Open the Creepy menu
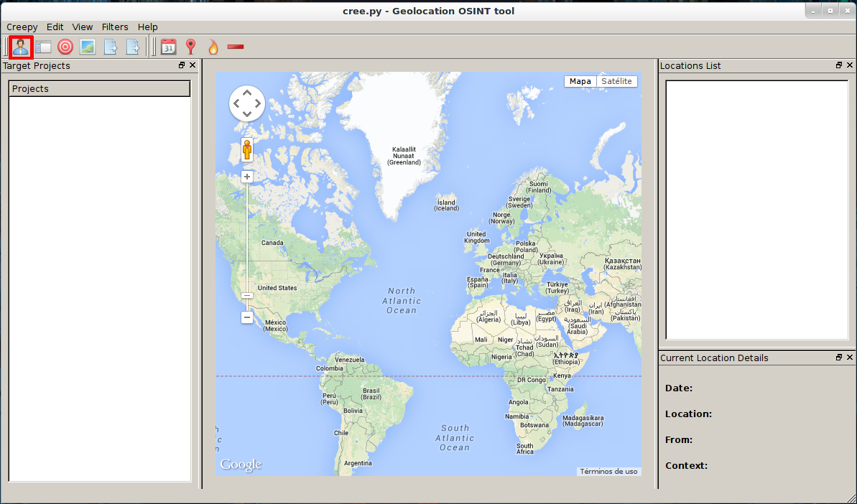This screenshot has height=504, width=857. point(22,27)
